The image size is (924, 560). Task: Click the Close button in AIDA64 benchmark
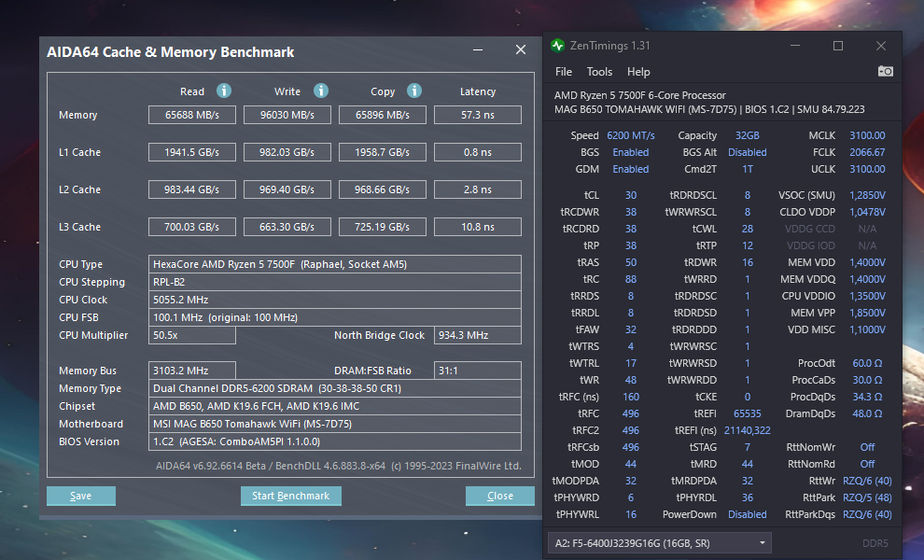click(499, 496)
